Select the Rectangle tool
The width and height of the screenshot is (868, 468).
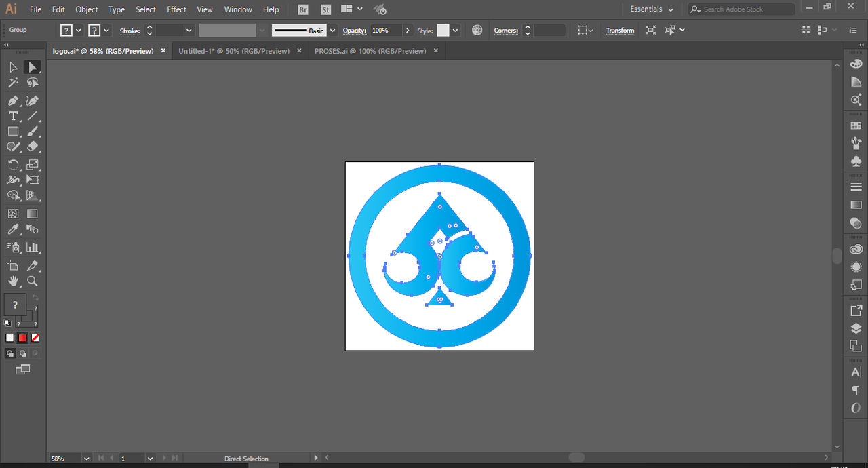tap(13, 132)
